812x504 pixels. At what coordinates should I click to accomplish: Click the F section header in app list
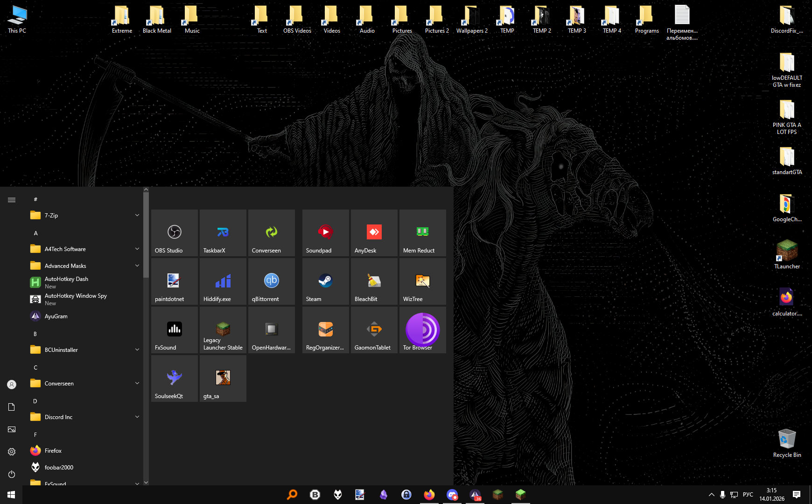pos(35,435)
